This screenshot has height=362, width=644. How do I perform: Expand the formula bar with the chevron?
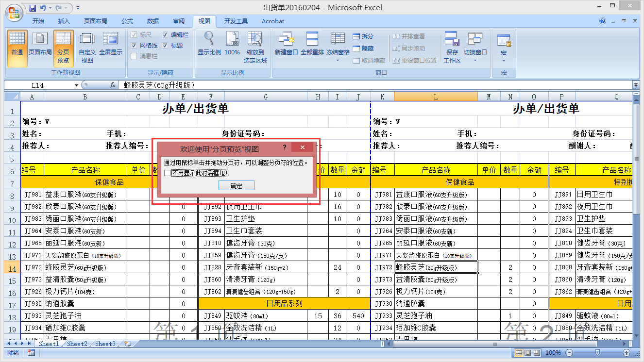(636, 85)
